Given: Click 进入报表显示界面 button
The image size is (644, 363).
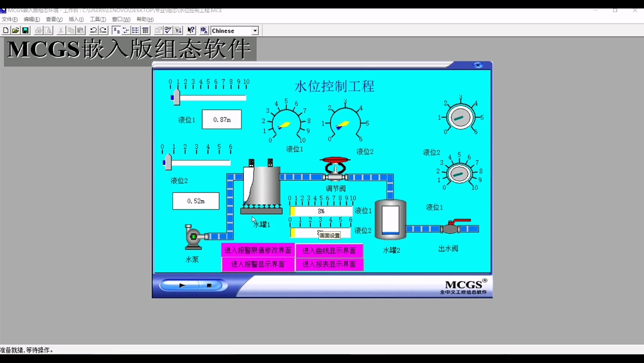Looking at the screenshot, I should click(329, 264).
